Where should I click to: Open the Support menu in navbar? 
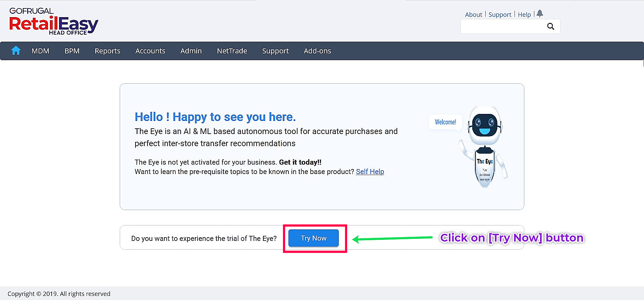(275, 51)
